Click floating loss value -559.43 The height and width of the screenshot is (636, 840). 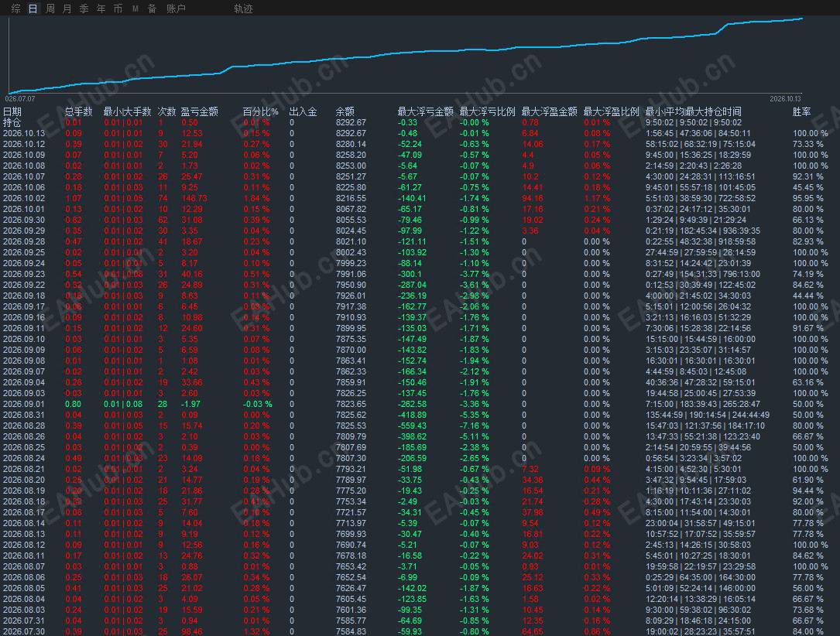(x=412, y=426)
